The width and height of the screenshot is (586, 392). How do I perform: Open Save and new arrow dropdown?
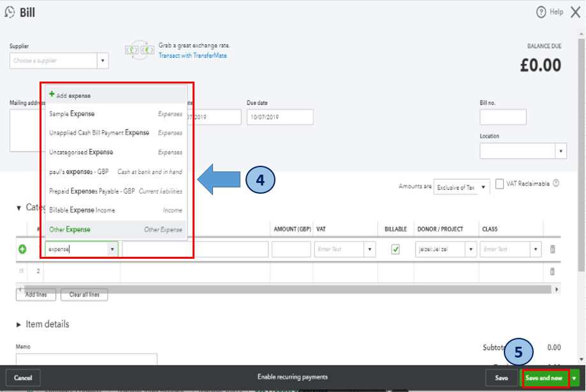(x=574, y=378)
